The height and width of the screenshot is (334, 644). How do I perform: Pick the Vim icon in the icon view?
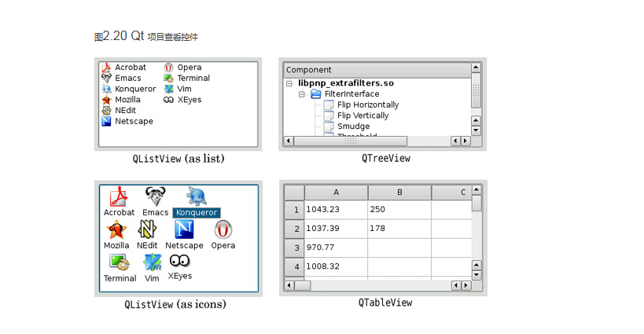(x=152, y=262)
